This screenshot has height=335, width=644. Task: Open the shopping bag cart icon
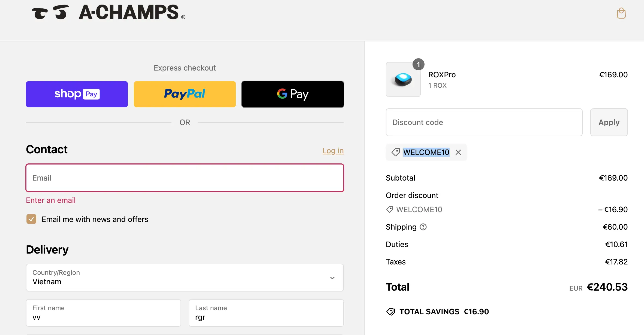point(621,13)
